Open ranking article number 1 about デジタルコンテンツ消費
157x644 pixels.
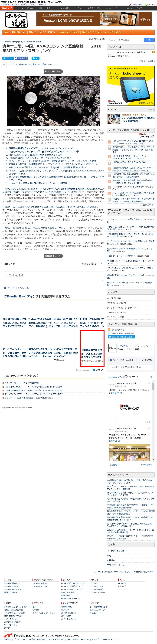[133, 143]
